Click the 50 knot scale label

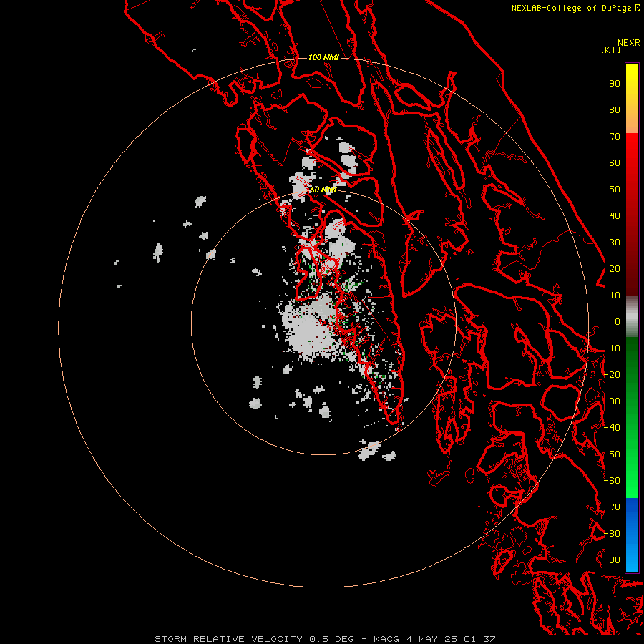pos(615,190)
